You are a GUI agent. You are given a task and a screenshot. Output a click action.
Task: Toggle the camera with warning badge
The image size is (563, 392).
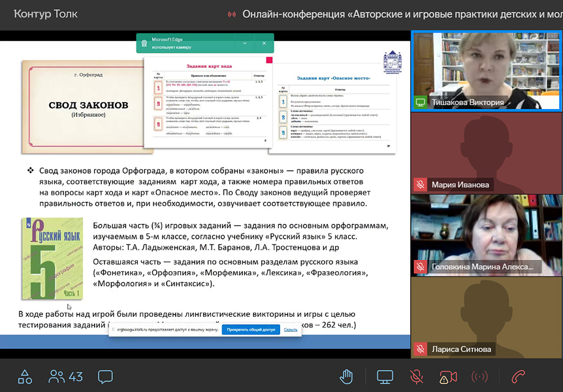(x=448, y=376)
